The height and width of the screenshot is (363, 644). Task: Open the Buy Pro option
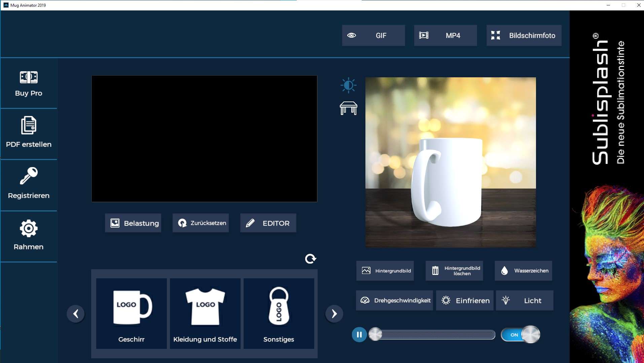(x=29, y=84)
